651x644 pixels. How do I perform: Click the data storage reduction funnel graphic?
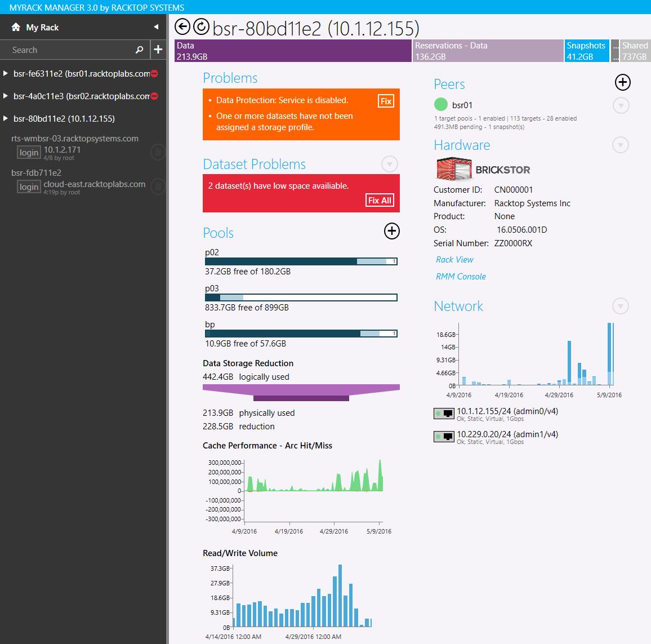click(x=301, y=393)
